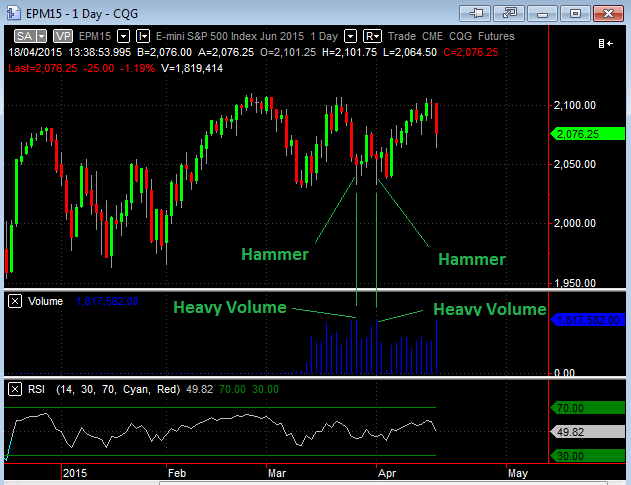Viewport: 631px width, 485px height.
Task: Click the left Heavy Volume annotation
Action: pyautogui.click(x=230, y=307)
